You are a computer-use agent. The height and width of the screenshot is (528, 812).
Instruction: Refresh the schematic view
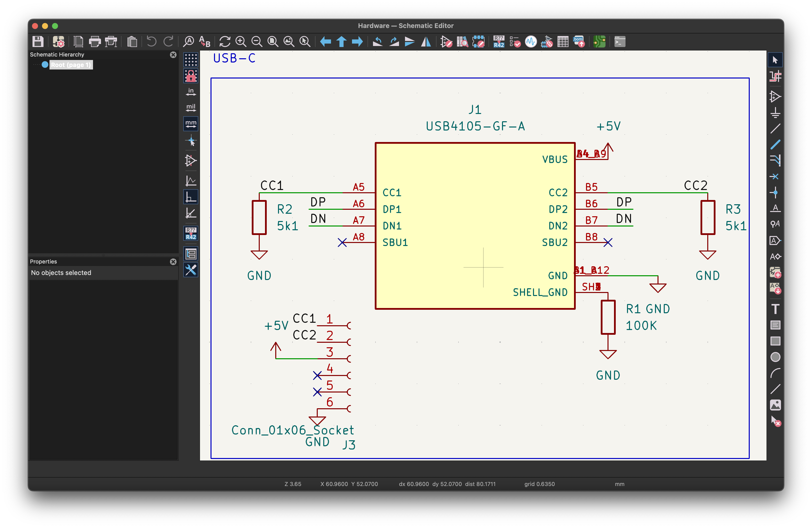click(x=225, y=41)
